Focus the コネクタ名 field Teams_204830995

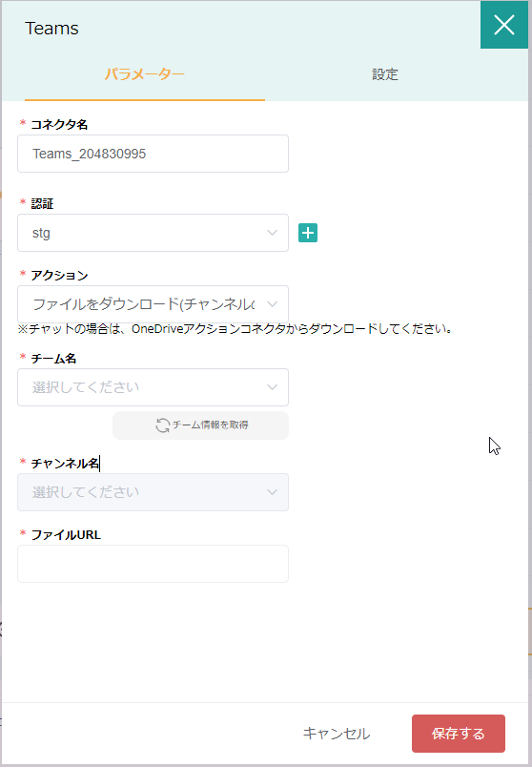pyautogui.click(x=153, y=154)
